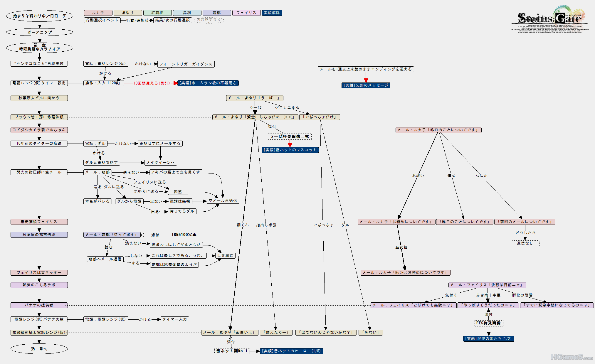Click achievement 忘却のメッセージ box

point(366,85)
